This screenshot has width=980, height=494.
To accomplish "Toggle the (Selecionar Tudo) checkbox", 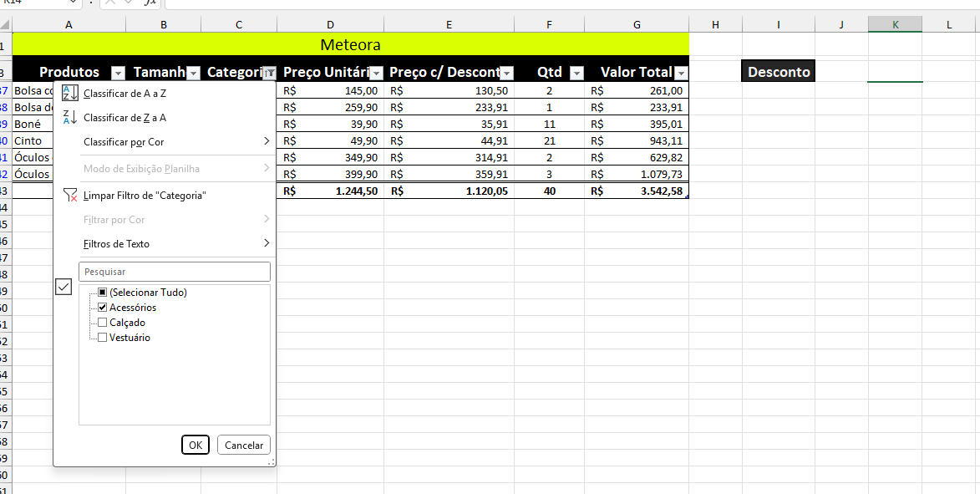I will tap(103, 292).
